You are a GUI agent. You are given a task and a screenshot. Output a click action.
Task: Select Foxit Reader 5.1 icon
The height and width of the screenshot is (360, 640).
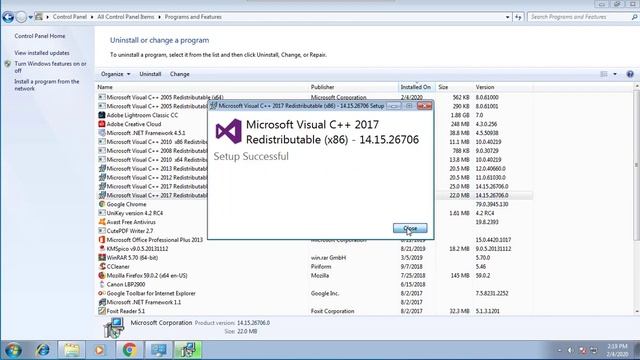point(102,311)
